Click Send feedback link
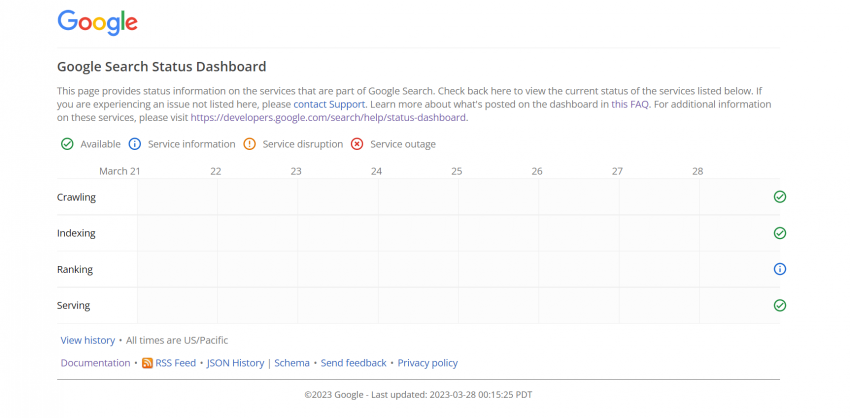Screen dimensions: 850x418 coord(353,363)
